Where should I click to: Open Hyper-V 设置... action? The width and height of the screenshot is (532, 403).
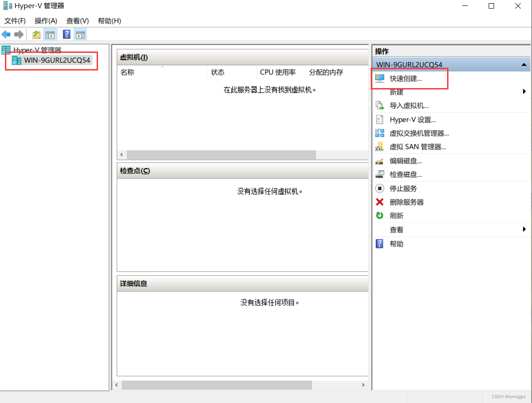pyautogui.click(x=413, y=120)
